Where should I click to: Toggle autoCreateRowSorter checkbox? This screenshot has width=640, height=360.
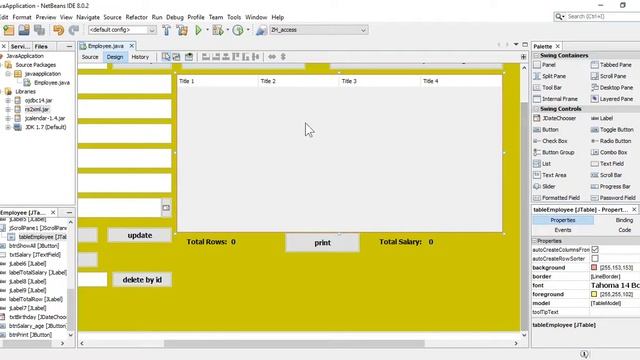point(595,258)
